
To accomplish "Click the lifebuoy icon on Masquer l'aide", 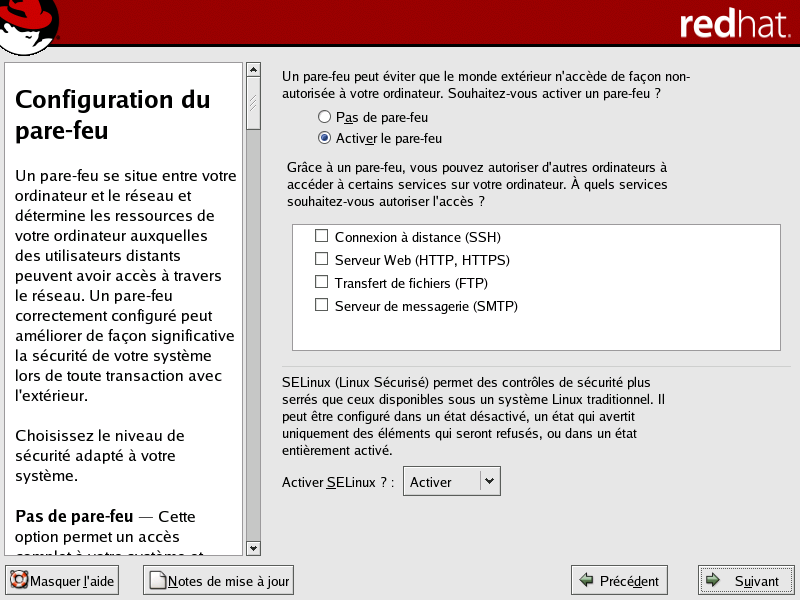I will (x=19, y=580).
